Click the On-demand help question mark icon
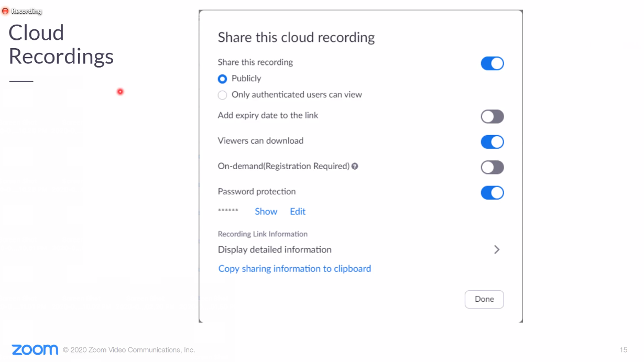Viewport: 644px width, 362px height. 355,166
